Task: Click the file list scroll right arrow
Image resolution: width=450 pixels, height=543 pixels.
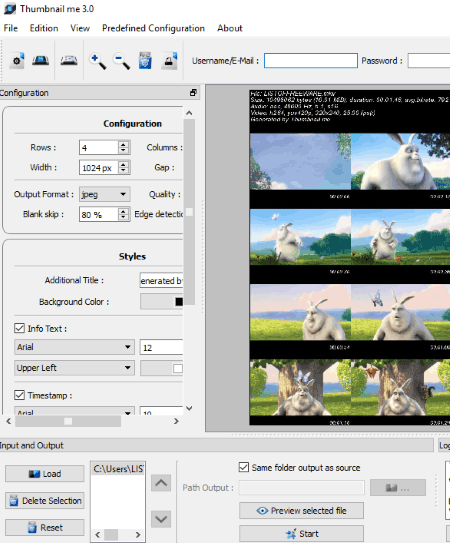Action: click(138, 534)
